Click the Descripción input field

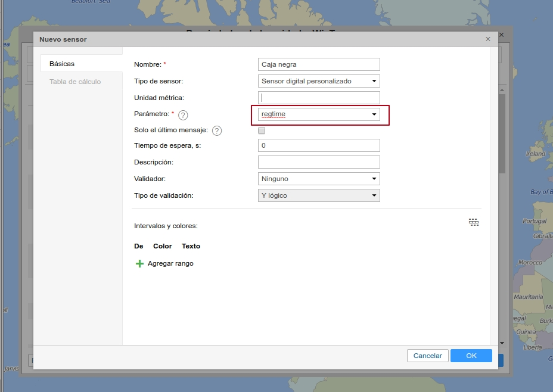pos(318,161)
